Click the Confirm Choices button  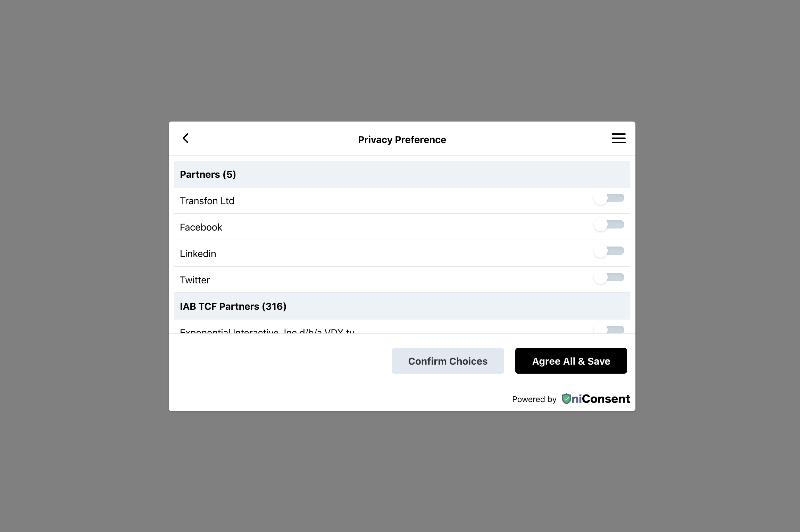(x=448, y=361)
